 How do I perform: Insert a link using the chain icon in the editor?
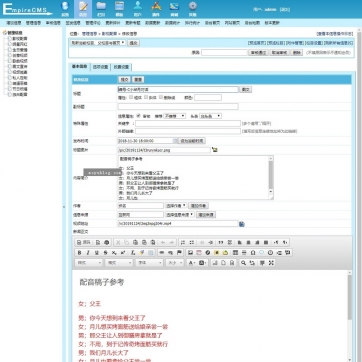pos(162,253)
